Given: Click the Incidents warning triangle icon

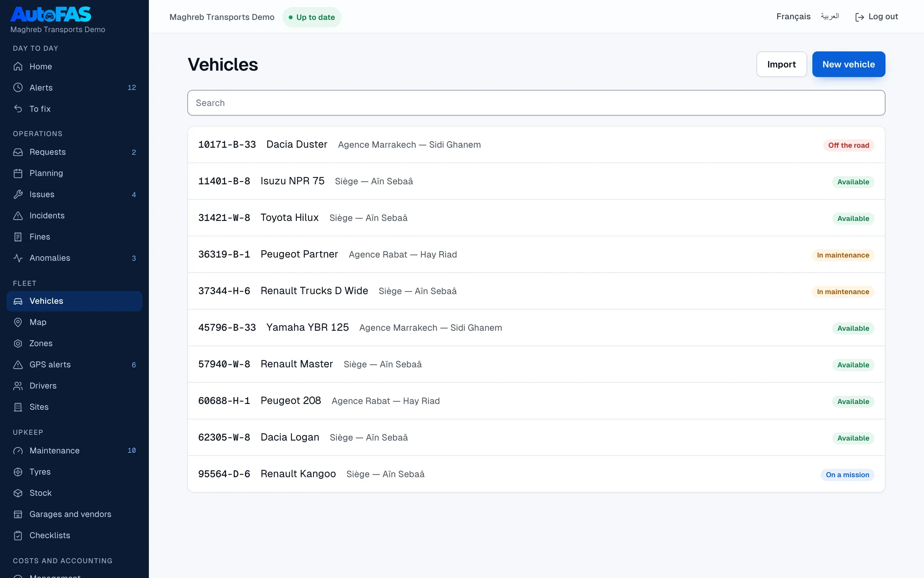Looking at the screenshot, I should (18, 215).
